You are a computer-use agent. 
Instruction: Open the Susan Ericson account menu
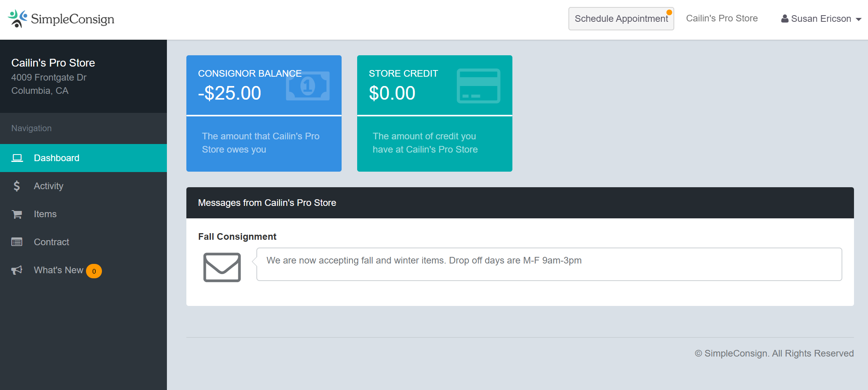click(x=821, y=19)
